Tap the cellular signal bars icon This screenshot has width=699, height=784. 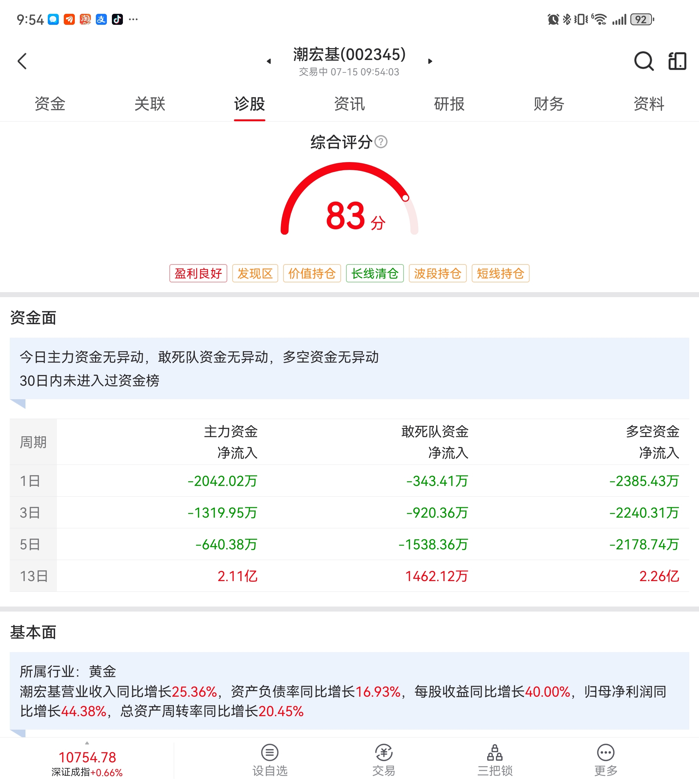tap(619, 19)
